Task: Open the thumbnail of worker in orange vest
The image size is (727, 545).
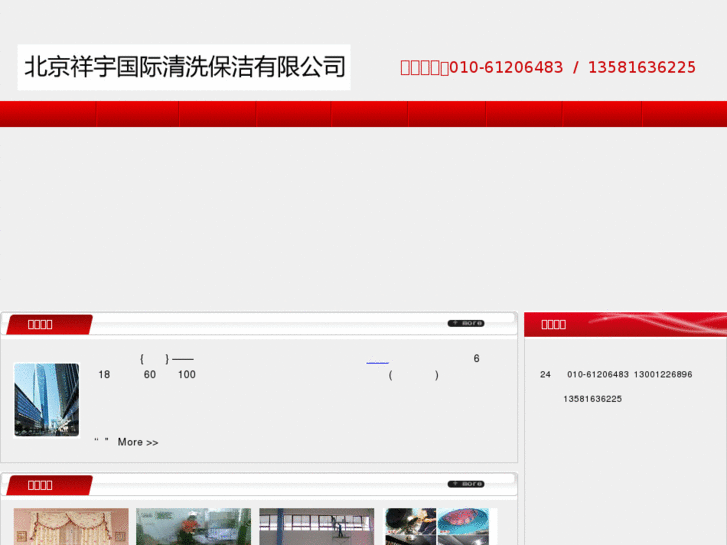Action: [x=193, y=526]
